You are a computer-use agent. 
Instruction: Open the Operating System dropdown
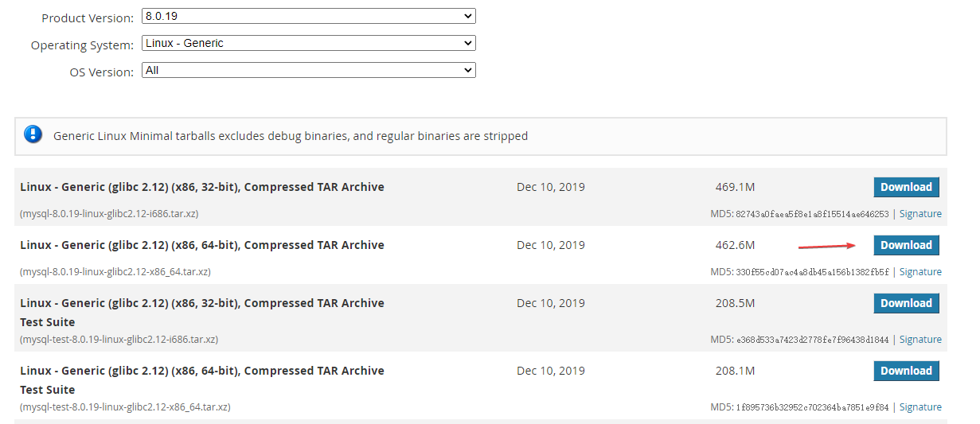(308, 43)
